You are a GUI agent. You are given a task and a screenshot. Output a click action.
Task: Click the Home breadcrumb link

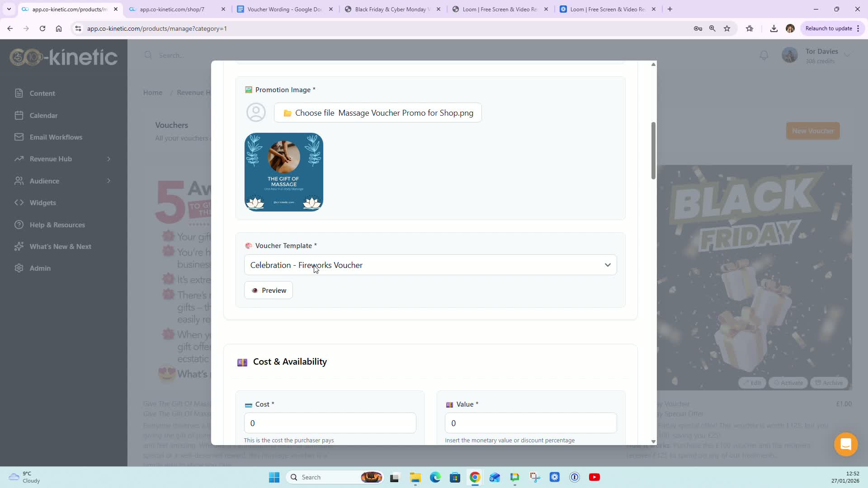153,93
